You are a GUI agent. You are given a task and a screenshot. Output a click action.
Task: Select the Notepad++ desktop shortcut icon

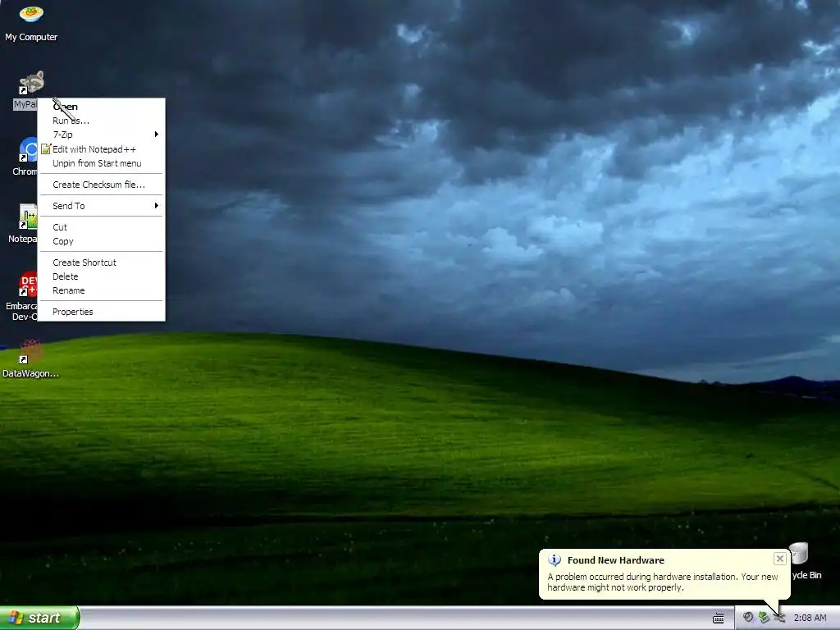pyautogui.click(x=28, y=217)
